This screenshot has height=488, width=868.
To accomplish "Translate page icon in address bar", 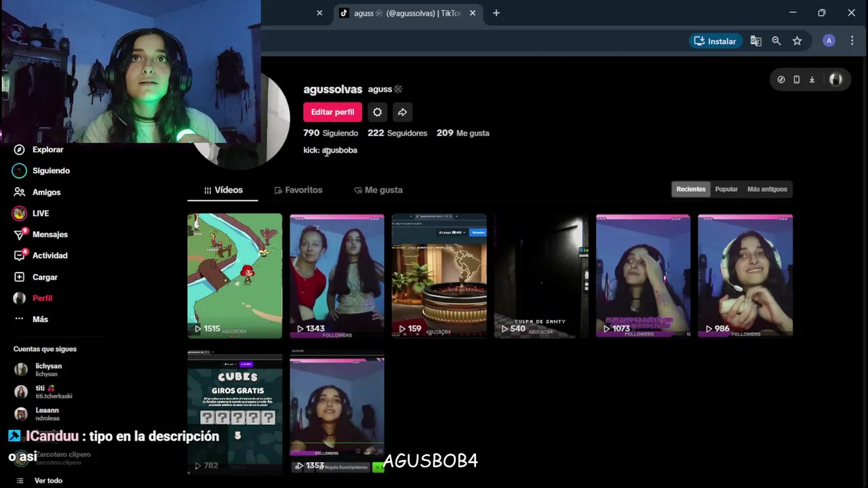I will [756, 41].
